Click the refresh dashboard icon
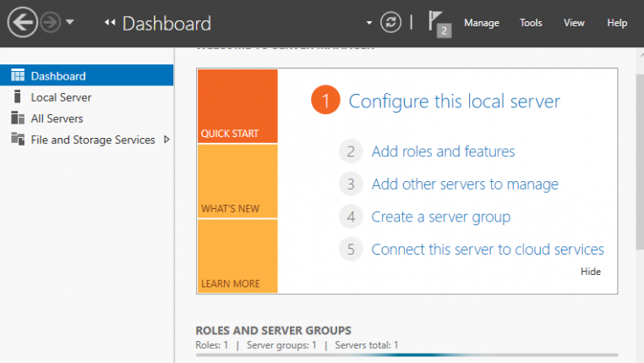This screenshot has width=644, height=363. point(390,23)
